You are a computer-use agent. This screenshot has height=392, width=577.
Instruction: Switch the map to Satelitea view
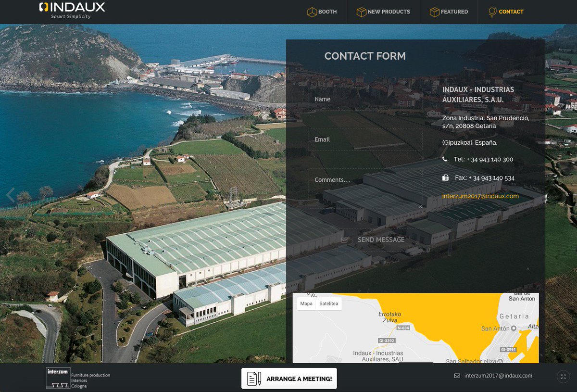(x=329, y=303)
